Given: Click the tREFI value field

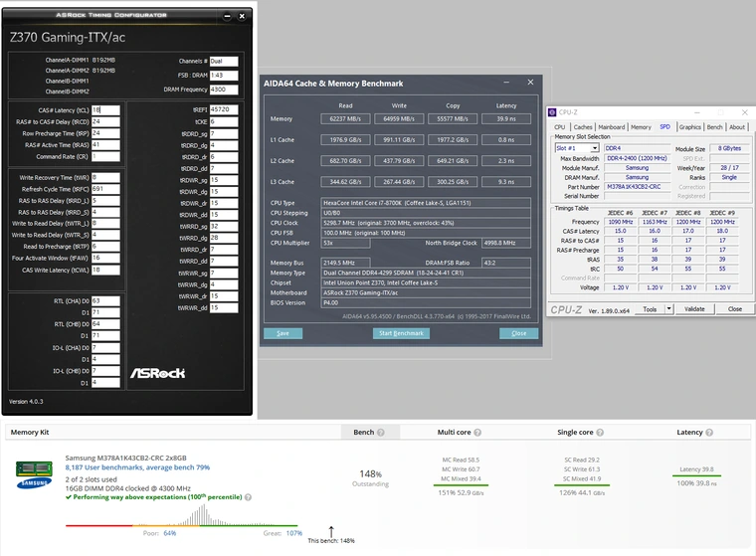Looking at the screenshot, I should tap(224, 110).
